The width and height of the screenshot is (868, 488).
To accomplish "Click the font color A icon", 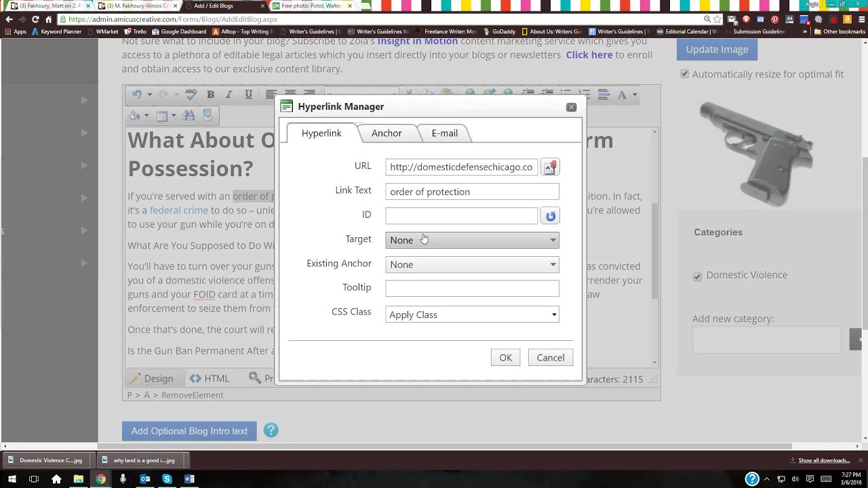I will tap(623, 95).
